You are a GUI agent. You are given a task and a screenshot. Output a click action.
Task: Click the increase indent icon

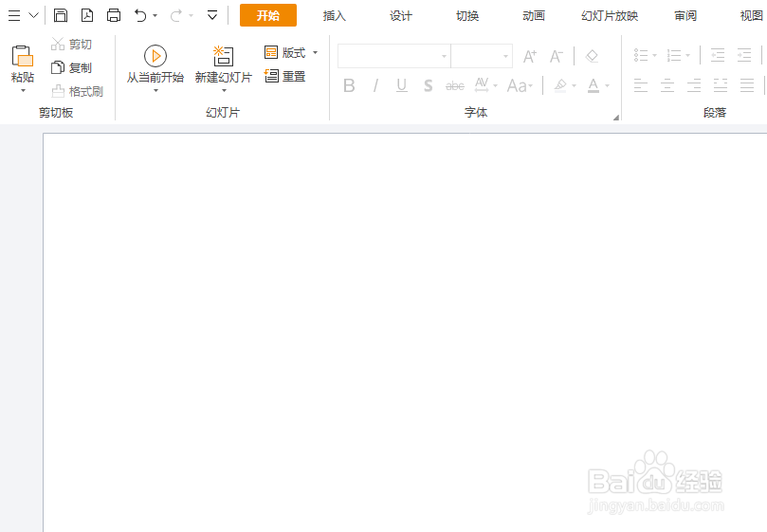click(744, 55)
